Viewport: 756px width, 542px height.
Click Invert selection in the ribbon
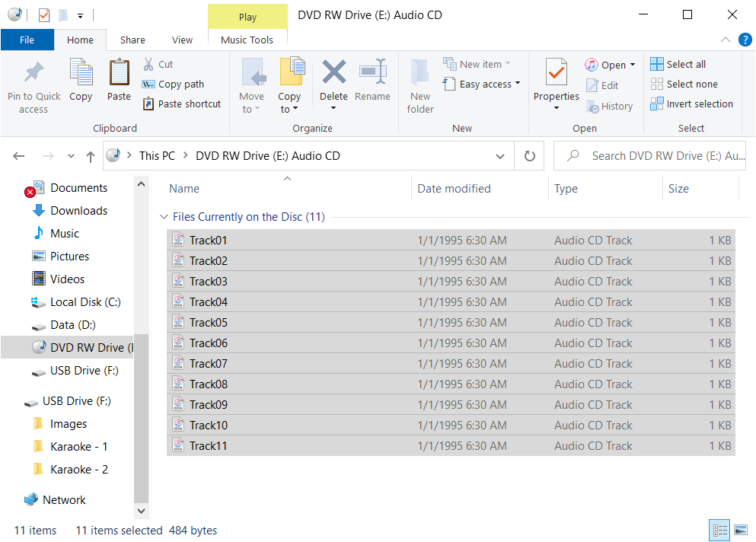[691, 104]
